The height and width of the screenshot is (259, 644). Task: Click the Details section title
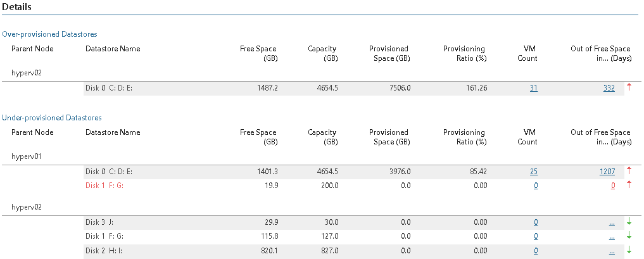coord(17,7)
